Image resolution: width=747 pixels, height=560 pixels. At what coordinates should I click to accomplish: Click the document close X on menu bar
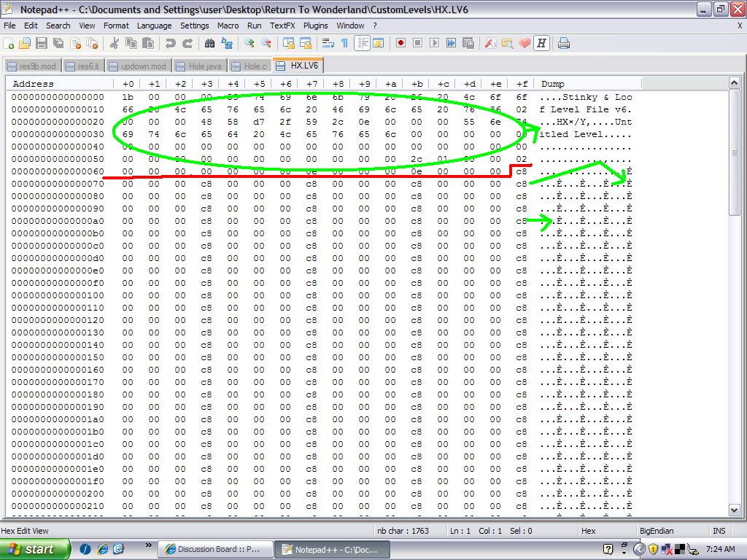(740, 26)
